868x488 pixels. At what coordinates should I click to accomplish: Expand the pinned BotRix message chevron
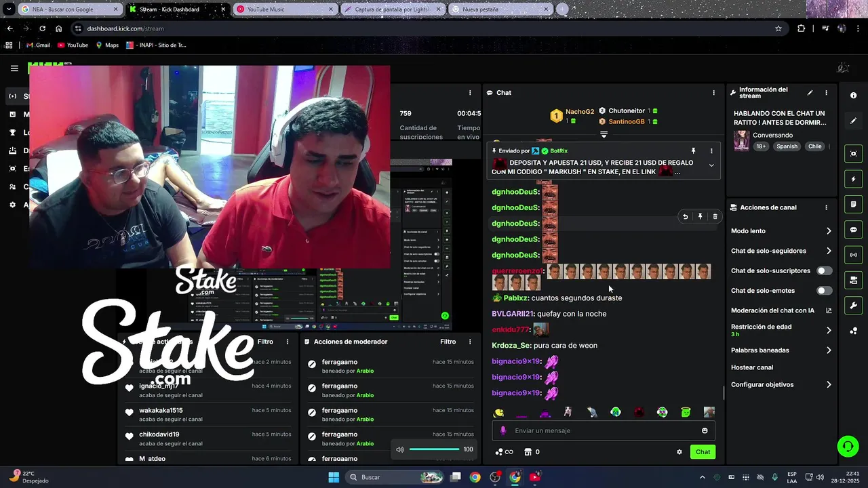(711, 165)
